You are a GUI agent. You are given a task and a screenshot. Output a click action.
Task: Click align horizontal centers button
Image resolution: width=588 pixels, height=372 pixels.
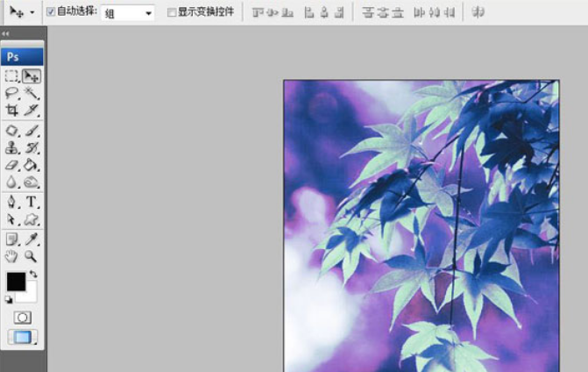click(x=324, y=13)
